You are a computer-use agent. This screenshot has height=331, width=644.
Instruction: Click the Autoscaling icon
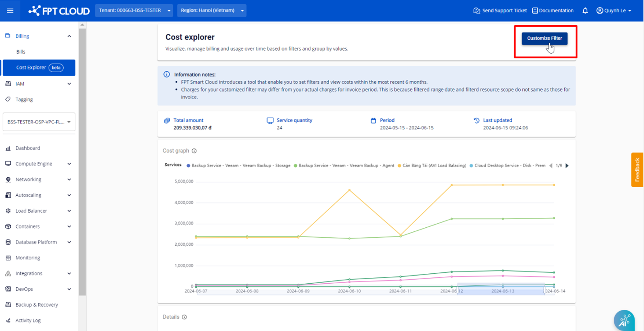(8, 195)
